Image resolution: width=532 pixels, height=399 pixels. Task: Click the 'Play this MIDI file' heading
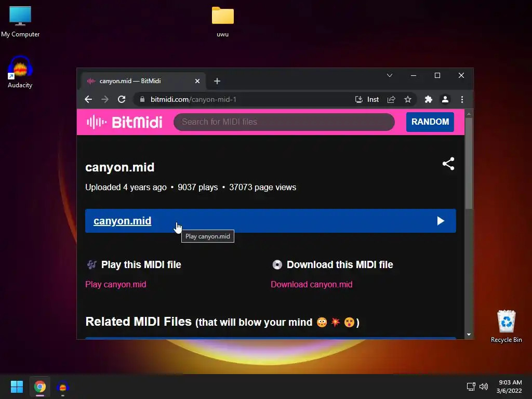(141, 264)
